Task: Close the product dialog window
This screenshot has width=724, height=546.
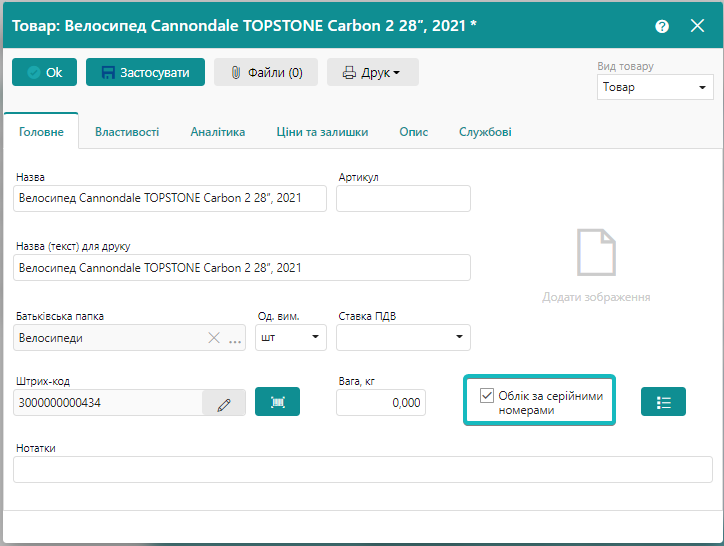Action: (x=698, y=26)
